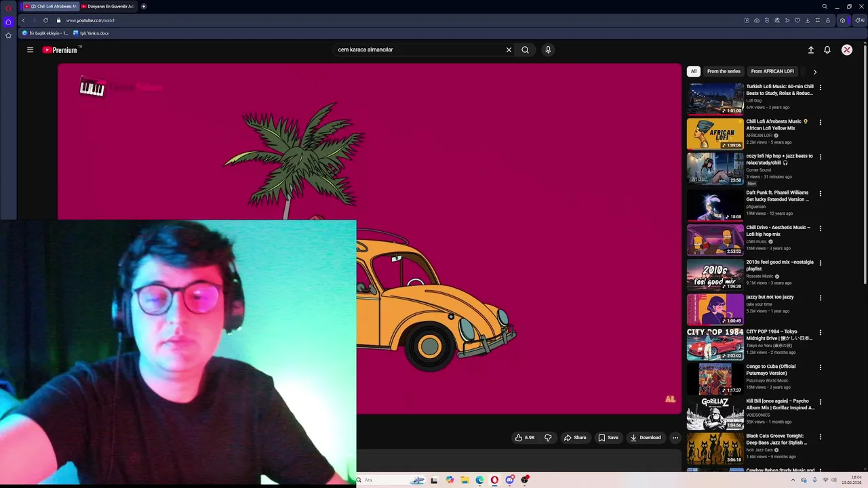Open Black Cats Groove Tonight title
Image resolution: width=868 pixels, height=488 pixels.
coord(776,439)
